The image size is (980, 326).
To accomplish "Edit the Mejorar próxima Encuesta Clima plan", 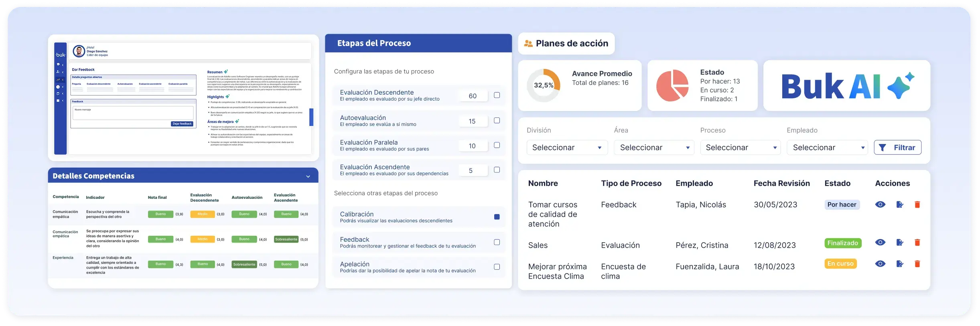I will point(900,263).
